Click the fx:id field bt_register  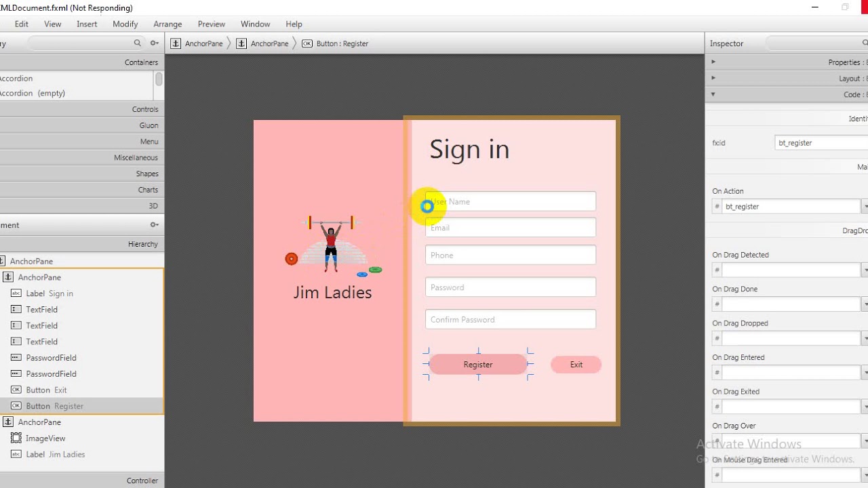pos(821,143)
